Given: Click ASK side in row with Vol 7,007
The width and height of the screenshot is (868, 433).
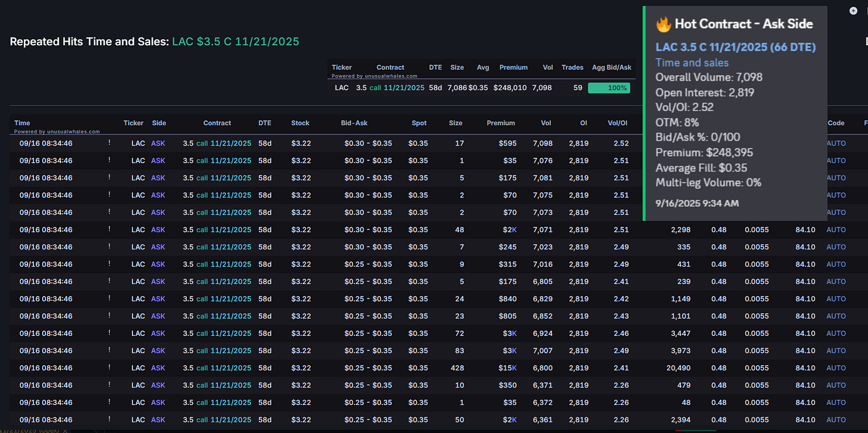Looking at the screenshot, I should [158, 351].
